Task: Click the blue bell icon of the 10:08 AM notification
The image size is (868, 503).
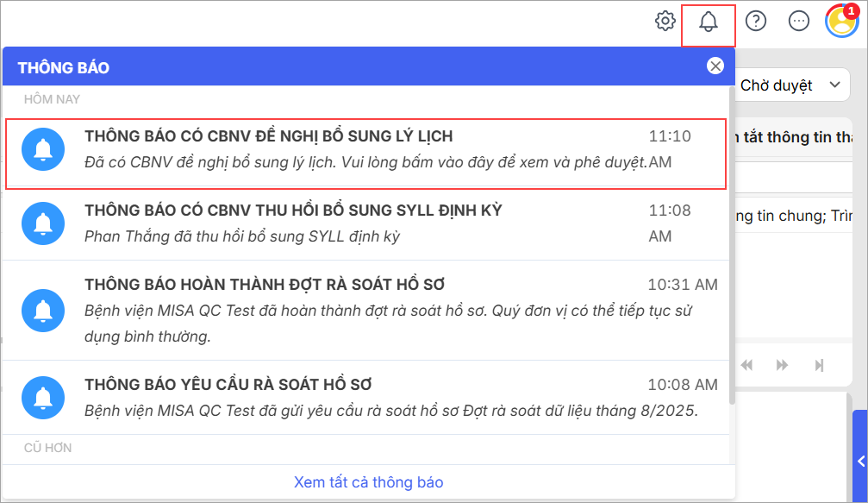Action: (42, 397)
